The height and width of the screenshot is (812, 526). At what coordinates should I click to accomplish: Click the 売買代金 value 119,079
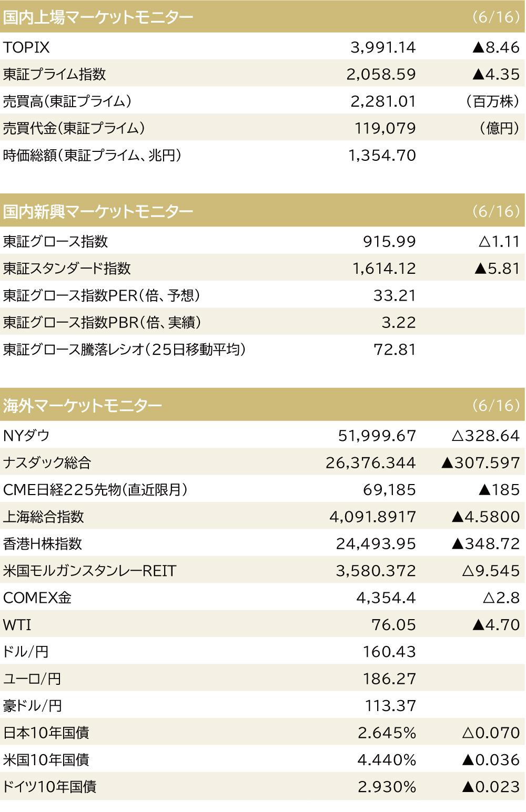(x=385, y=128)
